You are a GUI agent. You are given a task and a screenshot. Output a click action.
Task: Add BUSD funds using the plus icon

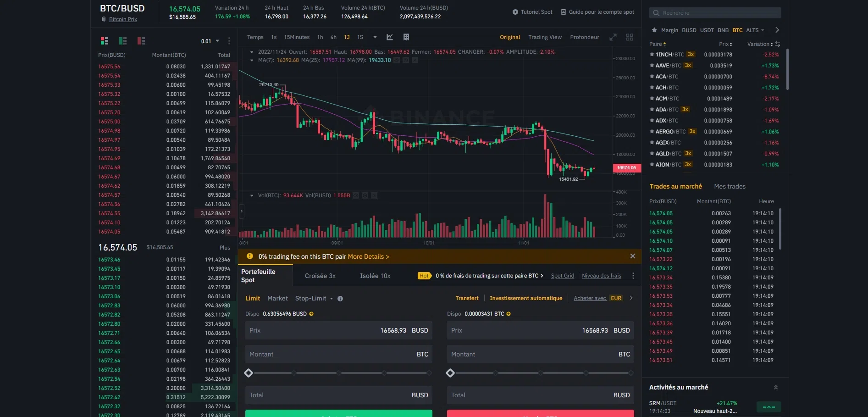(311, 314)
